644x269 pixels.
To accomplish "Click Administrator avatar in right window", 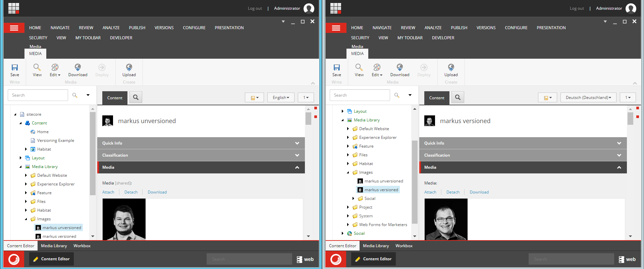I will click(631, 8).
